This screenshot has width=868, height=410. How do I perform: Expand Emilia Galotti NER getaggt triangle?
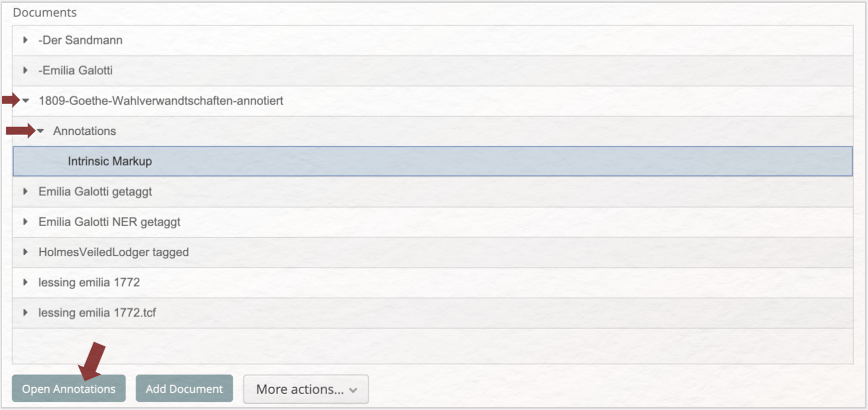[25, 222]
